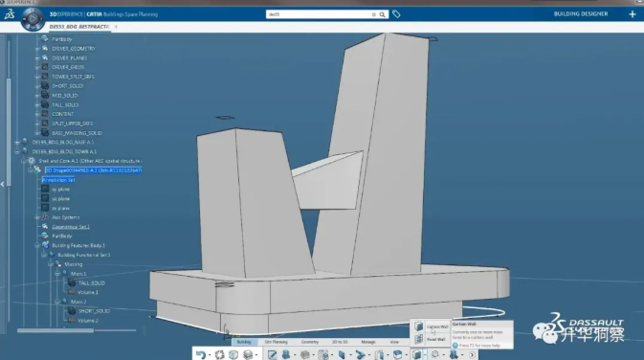Screen dimensions: 644x360
Task: Click the BUILDING DESIGNER role label
Action: (581, 14)
